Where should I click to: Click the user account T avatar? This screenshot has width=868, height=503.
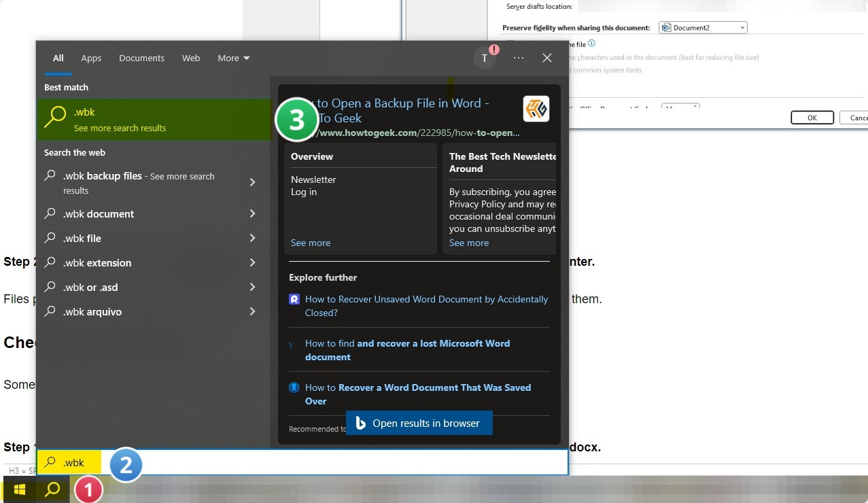coord(485,58)
